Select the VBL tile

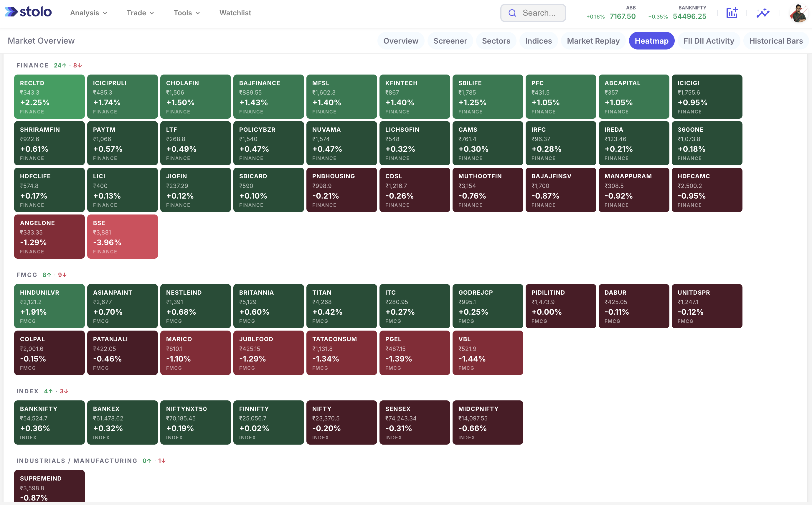point(488,353)
